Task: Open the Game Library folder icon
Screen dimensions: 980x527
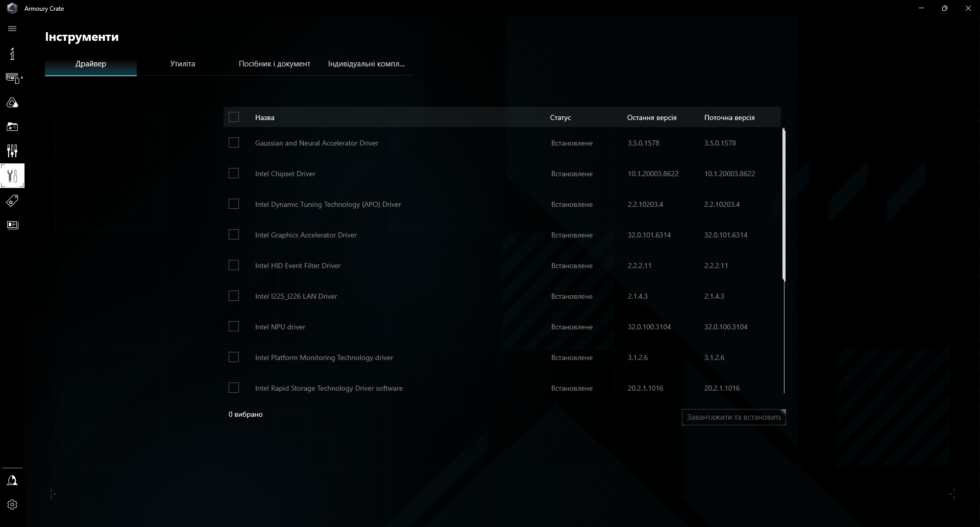Action: click(12, 127)
